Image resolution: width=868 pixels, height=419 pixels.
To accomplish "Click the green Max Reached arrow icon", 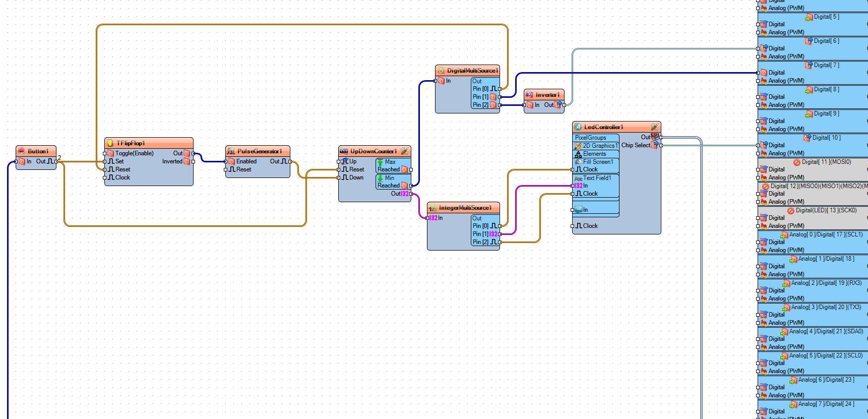I will point(380,162).
